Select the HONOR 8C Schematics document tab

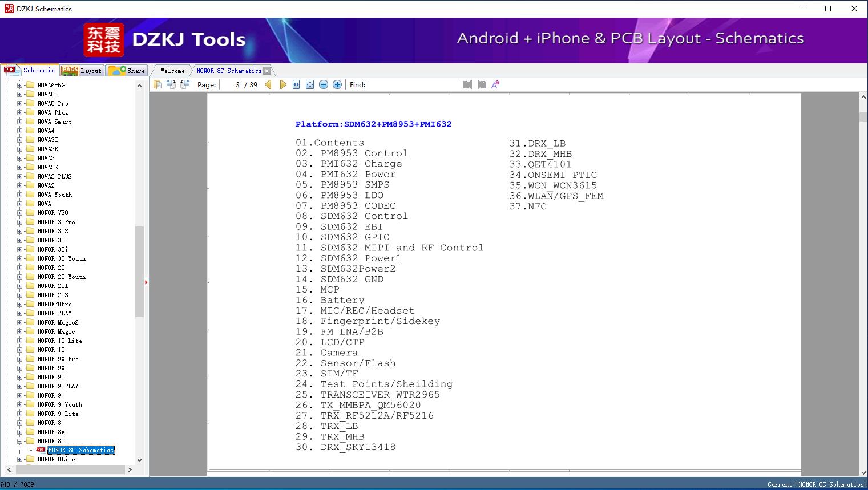point(229,71)
